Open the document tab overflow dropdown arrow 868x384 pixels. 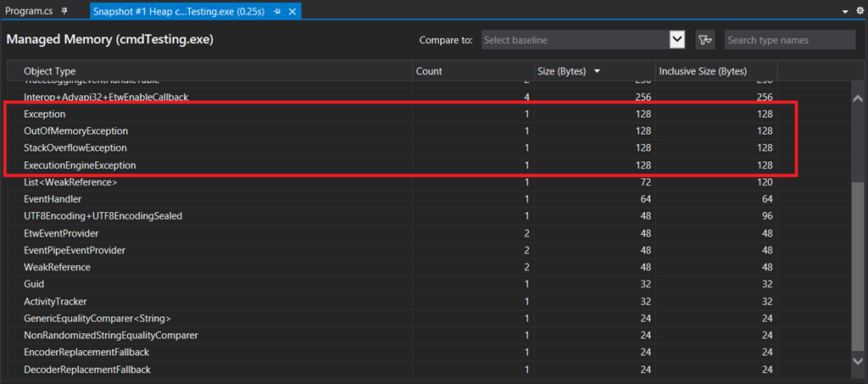pos(845,12)
